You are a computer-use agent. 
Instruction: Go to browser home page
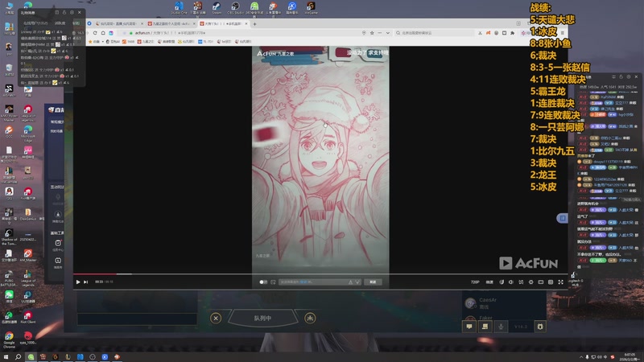point(103,33)
